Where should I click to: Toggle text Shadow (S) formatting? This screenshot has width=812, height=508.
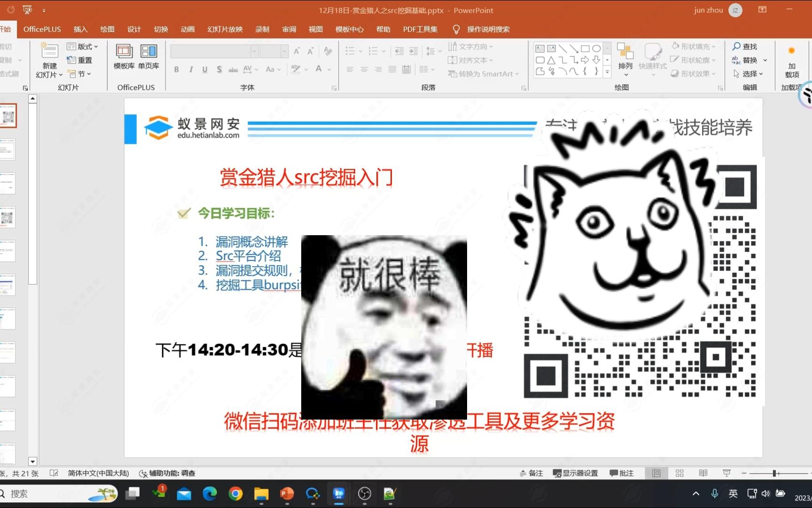tap(219, 70)
